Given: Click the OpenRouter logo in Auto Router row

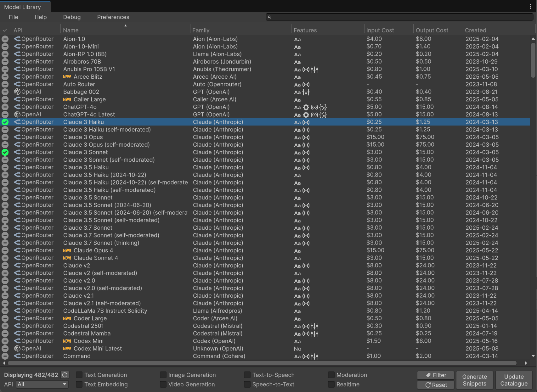Looking at the screenshot, I should [17, 84].
